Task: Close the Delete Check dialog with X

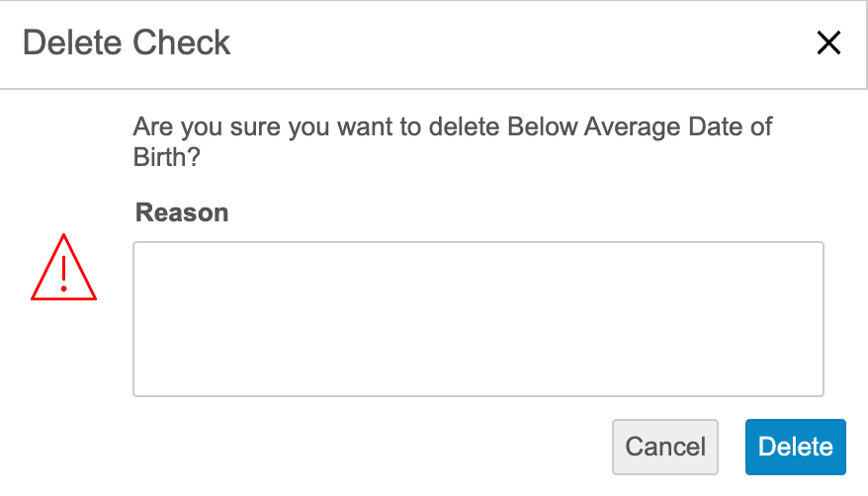Action: click(x=827, y=42)
